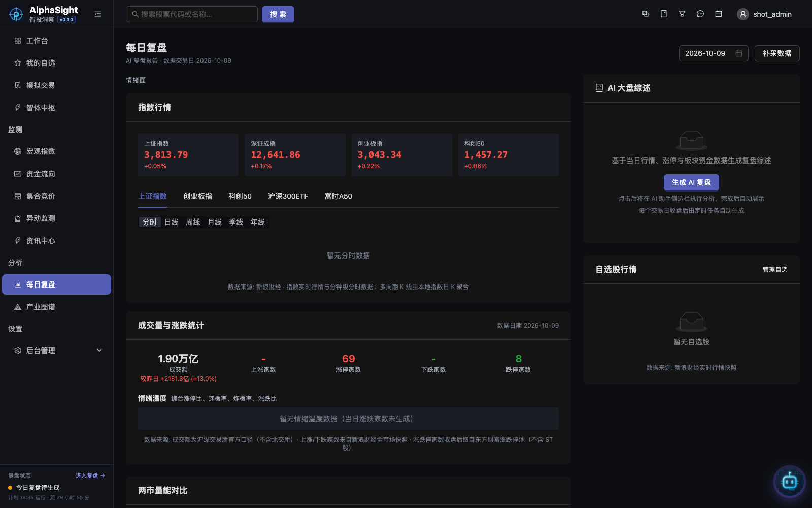812x508 pixels.
Task: Click the 补采数据 button
Action: click(777, 53)
